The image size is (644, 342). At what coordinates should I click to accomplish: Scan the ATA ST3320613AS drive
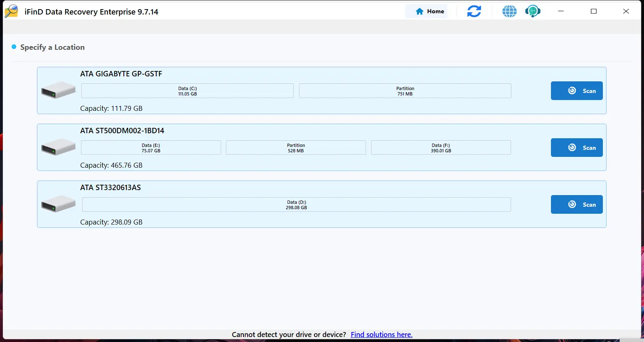coord(577,205)
